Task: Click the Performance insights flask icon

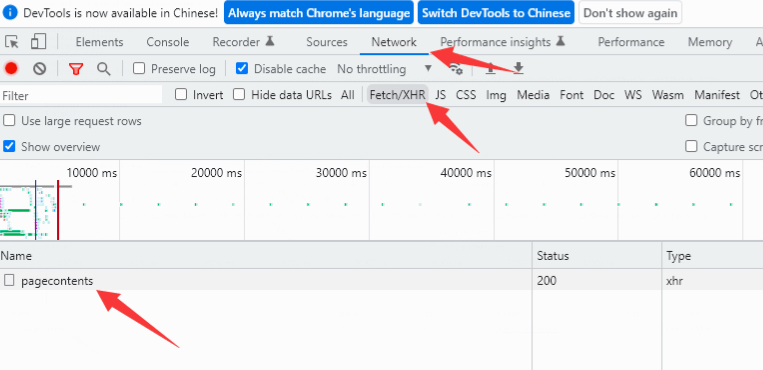Action: [x=561, y=41]
